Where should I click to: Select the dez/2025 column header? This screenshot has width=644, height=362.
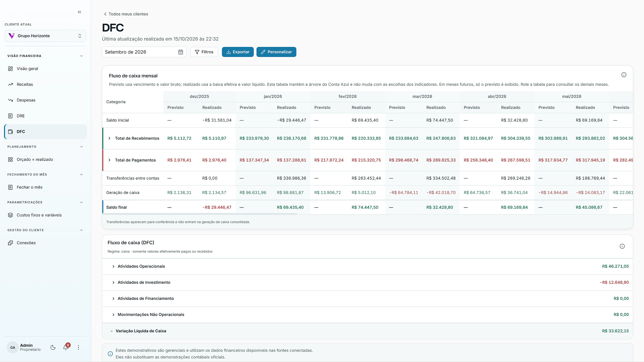click(199, 97)
